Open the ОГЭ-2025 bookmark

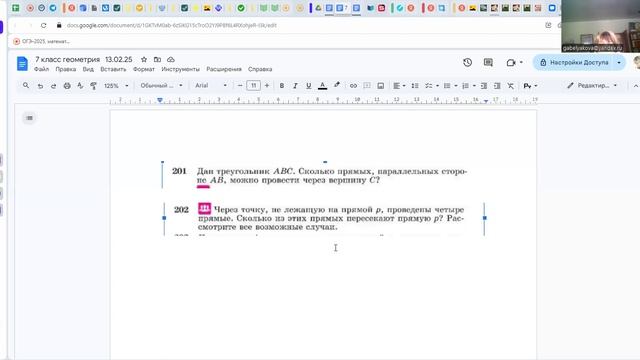pyautogui.click(x=42, y=41)
